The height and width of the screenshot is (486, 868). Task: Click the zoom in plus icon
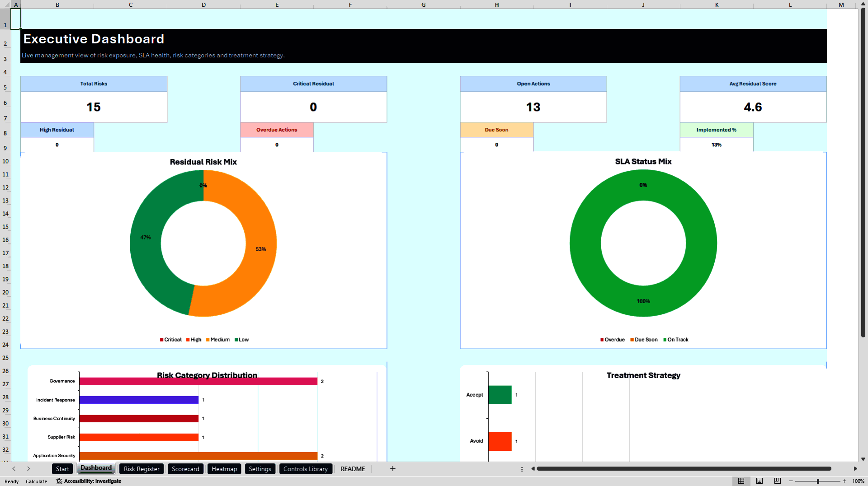(844, 481)
